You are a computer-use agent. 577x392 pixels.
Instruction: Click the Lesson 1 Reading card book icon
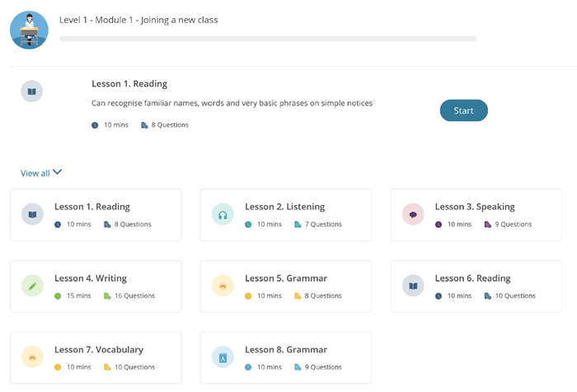[x=32, y=214]
